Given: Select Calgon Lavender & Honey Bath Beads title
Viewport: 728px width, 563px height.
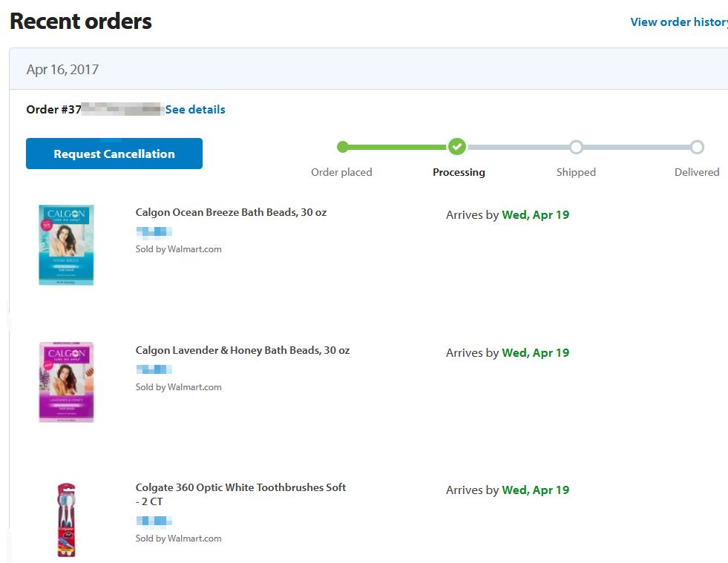Looking at the screenshot, I should point(243,350).
